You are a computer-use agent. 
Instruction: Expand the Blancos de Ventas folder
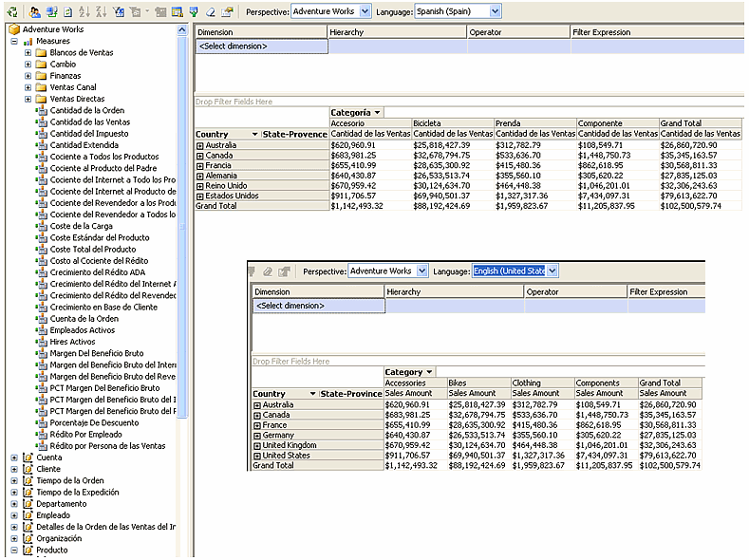point(28,52)
